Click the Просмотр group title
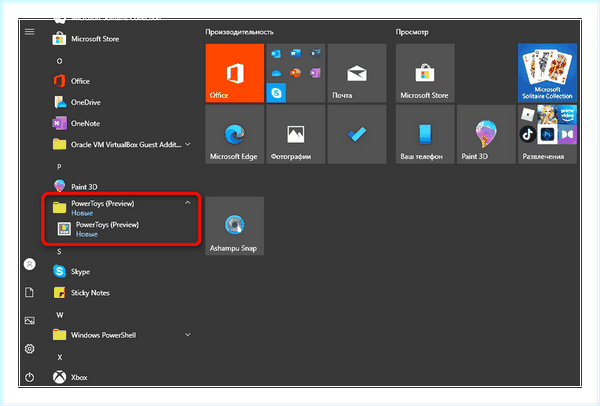 pyautogui.click(x=412, y=32)
